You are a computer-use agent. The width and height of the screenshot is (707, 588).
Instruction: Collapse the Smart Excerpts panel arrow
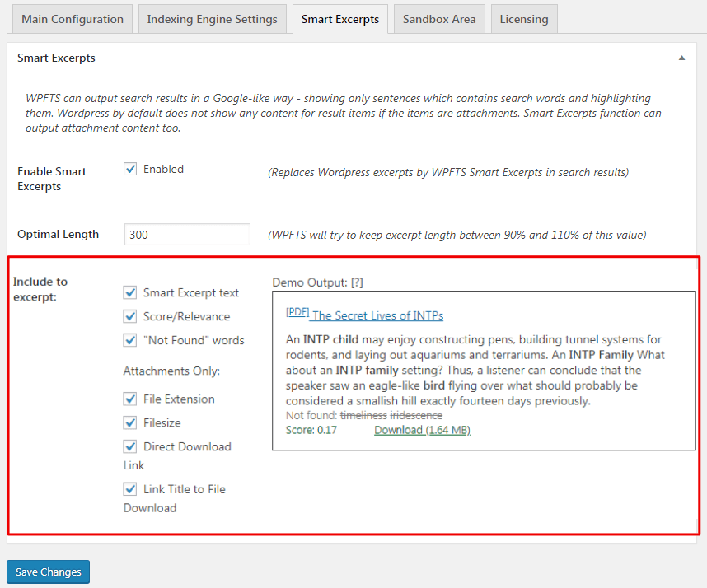point(681,58)
